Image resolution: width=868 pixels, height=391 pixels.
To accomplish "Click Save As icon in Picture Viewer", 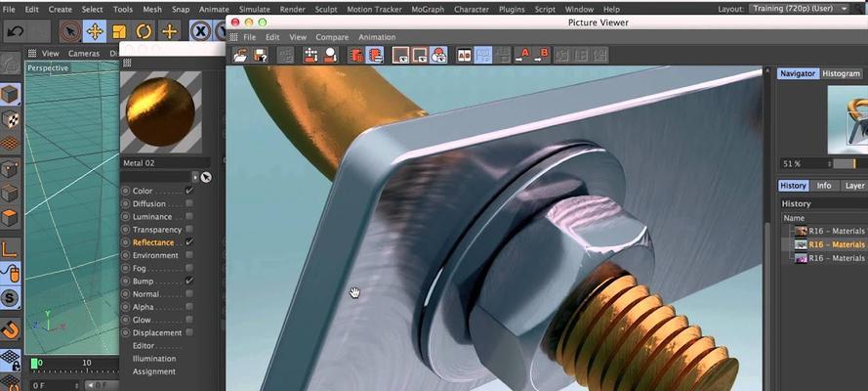I will [x=260, y=56].
